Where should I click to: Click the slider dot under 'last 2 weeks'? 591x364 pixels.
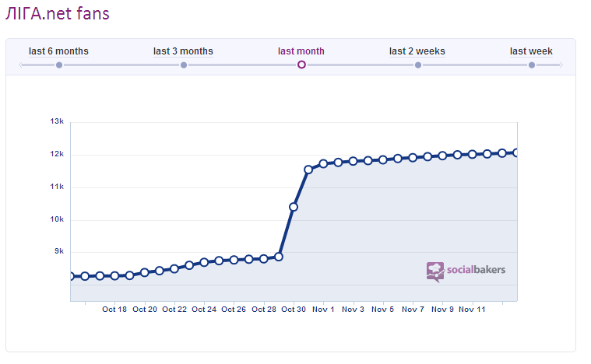418,65
